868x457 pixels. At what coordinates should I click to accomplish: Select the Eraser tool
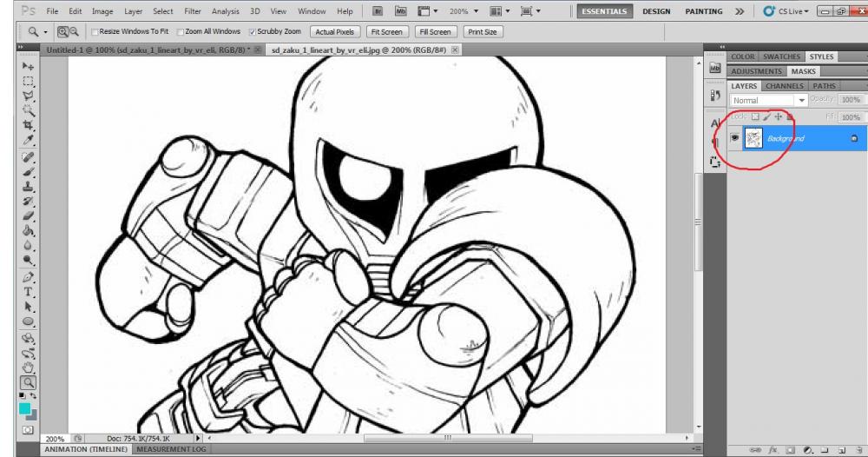click(28, 216)
